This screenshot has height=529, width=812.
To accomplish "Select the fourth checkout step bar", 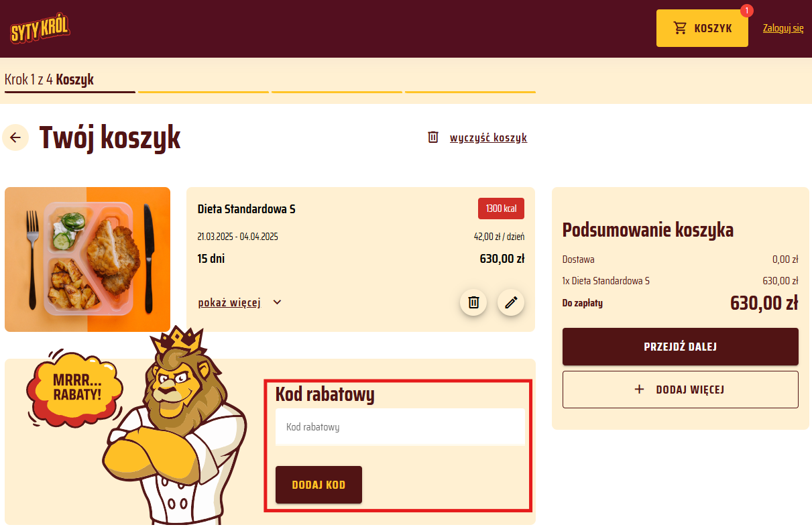I will tap(470, 92).
